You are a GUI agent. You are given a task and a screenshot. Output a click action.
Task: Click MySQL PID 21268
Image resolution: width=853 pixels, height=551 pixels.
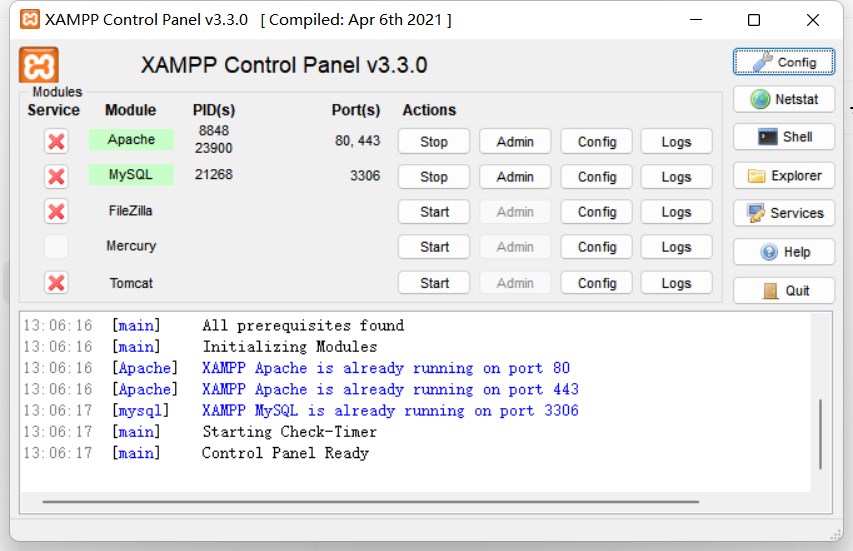coord(214,175)
